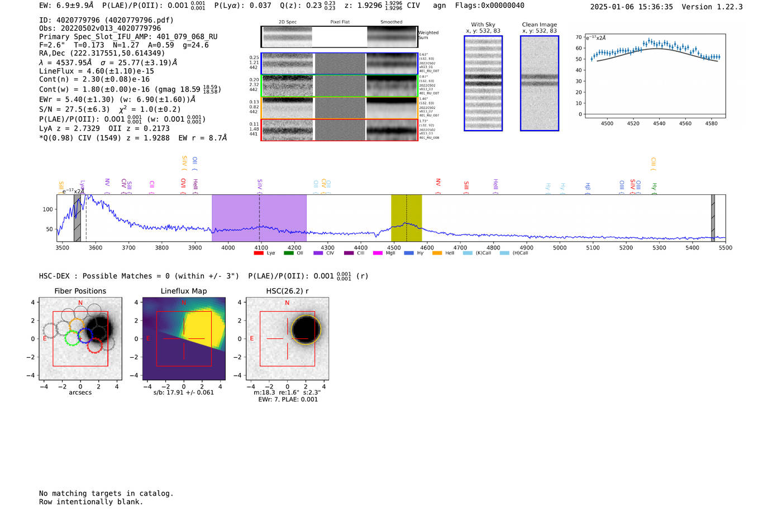Click the 'agn' classification in the header

pyautogui.click(x=440, y=6)
